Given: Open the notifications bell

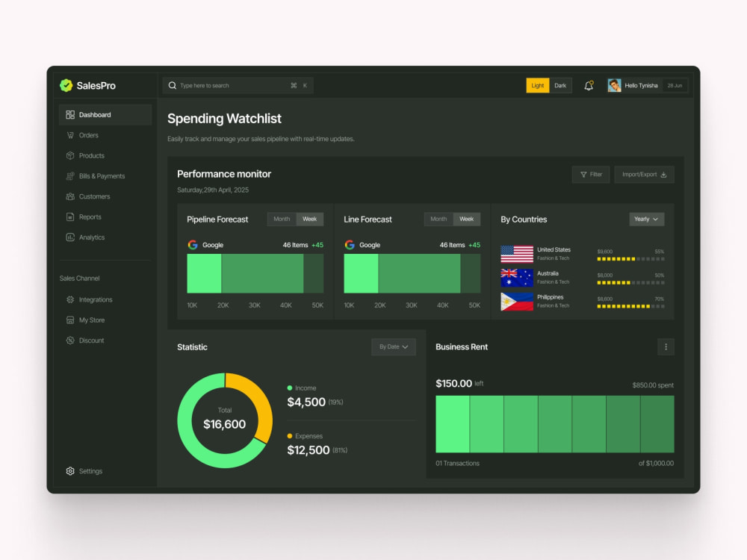Looking at the screenshot, I should pos(589,86).
